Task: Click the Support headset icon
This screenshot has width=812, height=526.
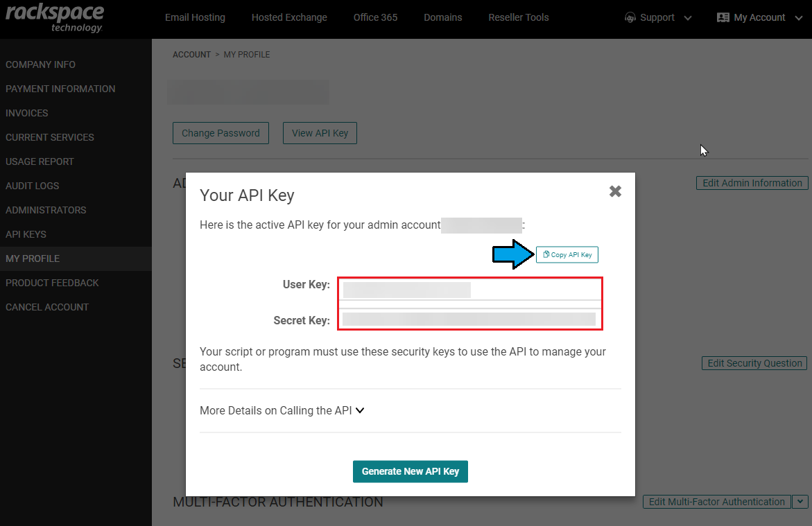Action: pos(630,17)
